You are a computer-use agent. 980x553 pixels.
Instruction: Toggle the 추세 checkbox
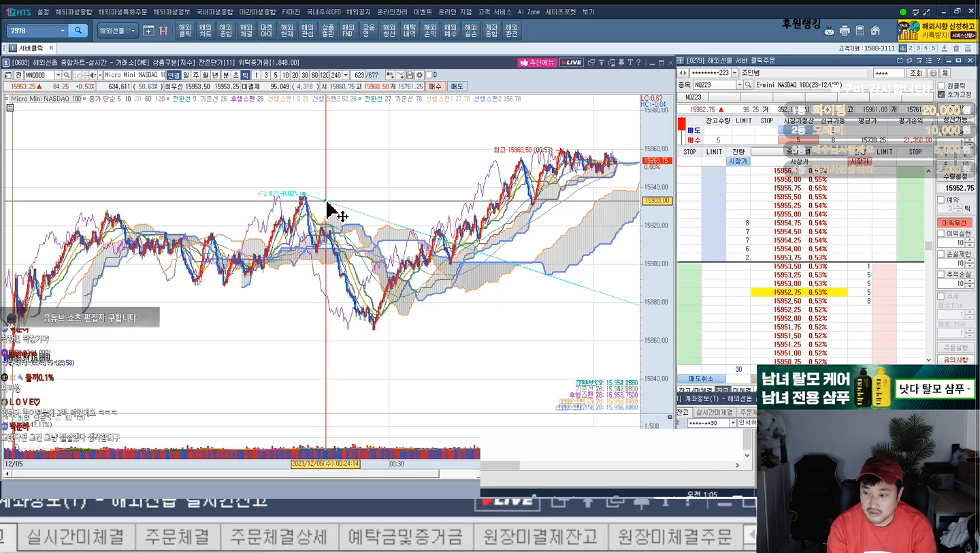click(941, 296)
